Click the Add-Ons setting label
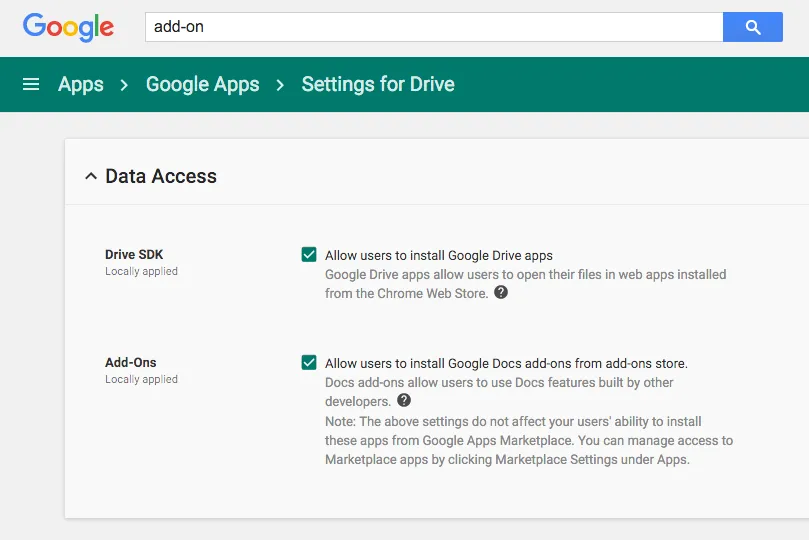 131,362
